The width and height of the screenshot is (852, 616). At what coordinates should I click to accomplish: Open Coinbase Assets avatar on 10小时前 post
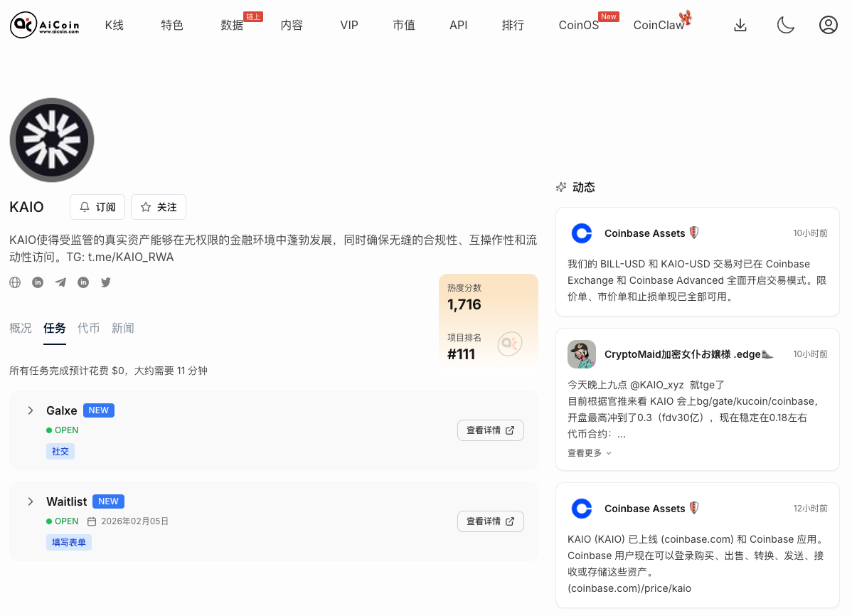click(x=582, y=233)
